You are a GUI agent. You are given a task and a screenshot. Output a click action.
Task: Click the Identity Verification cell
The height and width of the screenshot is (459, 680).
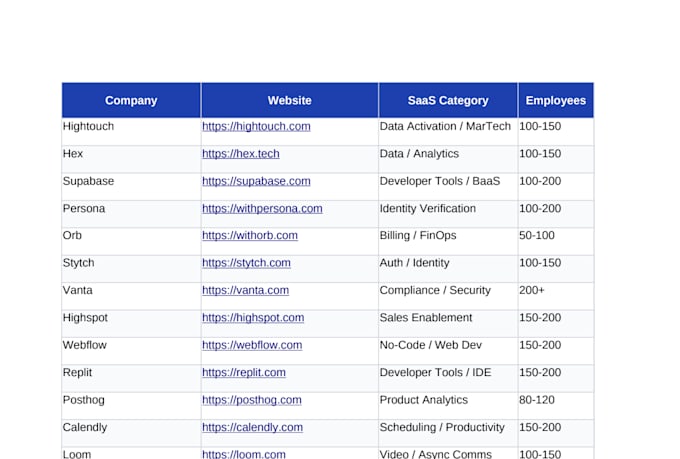pyautogui.click(x=448, y=213)
